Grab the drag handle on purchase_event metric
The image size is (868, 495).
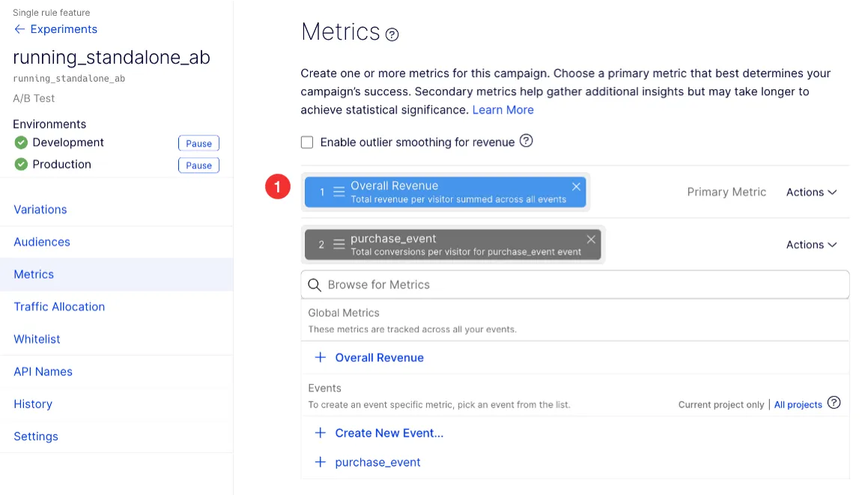[x=339, y=244]
